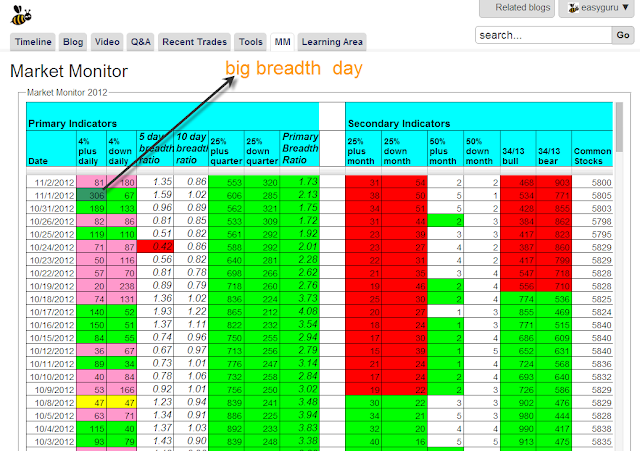The height and width of the screenshot is (451, 640).
Task: Click the 238 down daily cell
Action: (122, 286)
